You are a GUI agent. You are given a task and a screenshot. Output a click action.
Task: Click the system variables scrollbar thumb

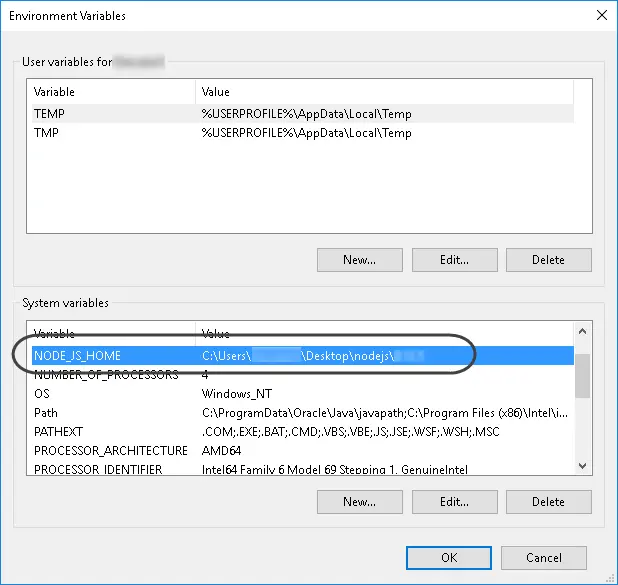pyautogui.click(x=583, y=376)
